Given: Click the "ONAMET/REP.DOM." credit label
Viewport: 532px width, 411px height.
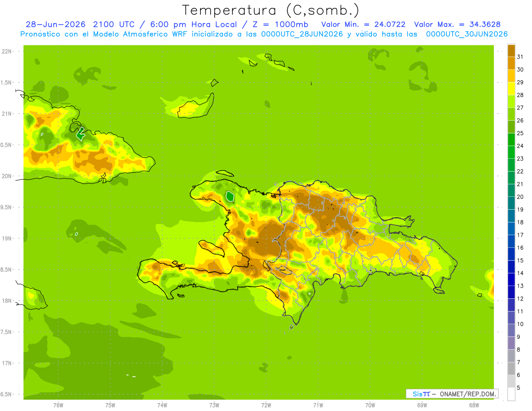Looking at the screenshot, I should click(x=467, y=394).
